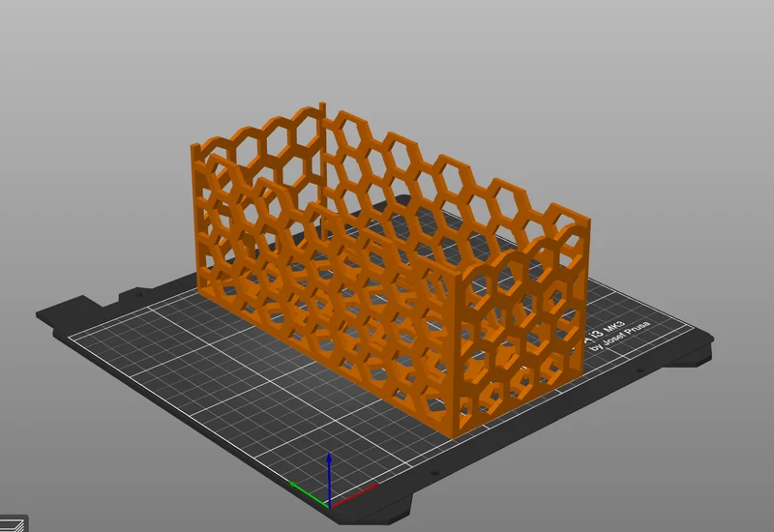Screen dimensions: 774x532
Task: Select the model's front-right vertical corner edge
Action: pyautogui.click(x=457, y=354)
